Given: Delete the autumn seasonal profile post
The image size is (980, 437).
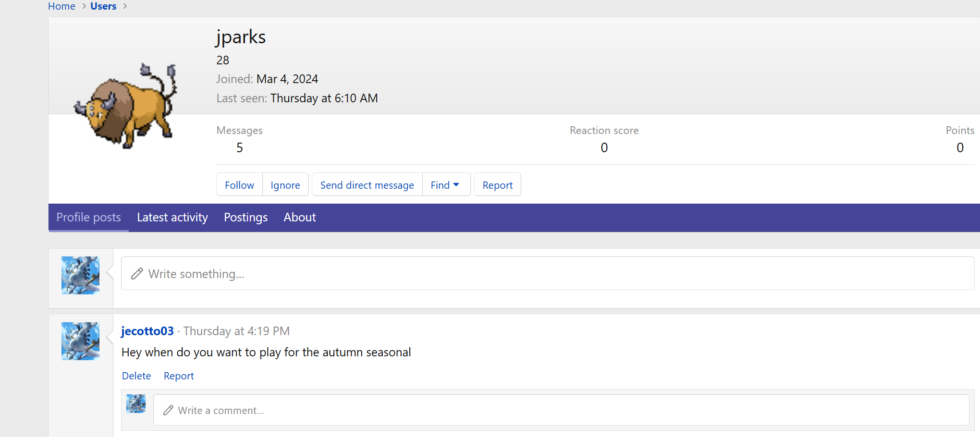Looking at the screenshot, I should pyautogui.click(x=136, y=376).
